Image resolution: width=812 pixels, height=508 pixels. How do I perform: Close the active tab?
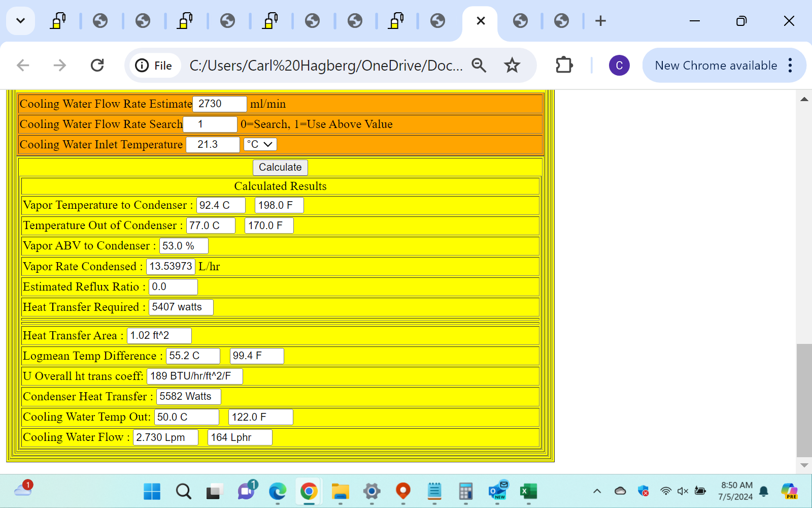tap(481, 21)
